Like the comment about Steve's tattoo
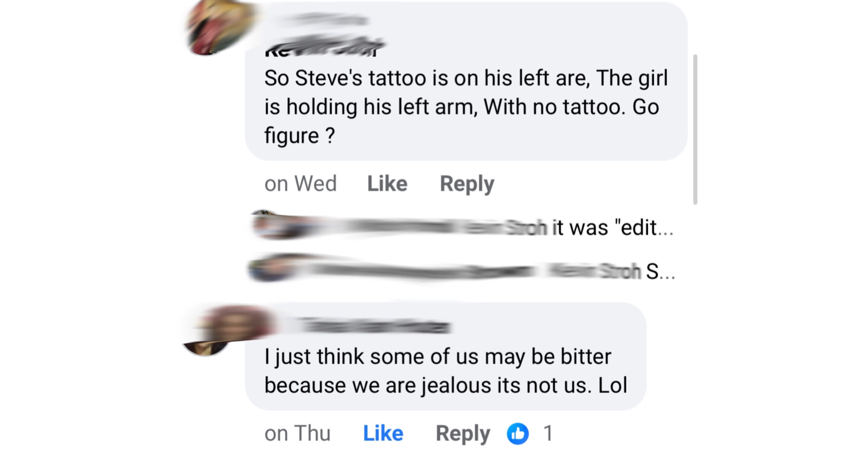Image resolution: width=868 pixels, height=456 pixels. [387, 184]
